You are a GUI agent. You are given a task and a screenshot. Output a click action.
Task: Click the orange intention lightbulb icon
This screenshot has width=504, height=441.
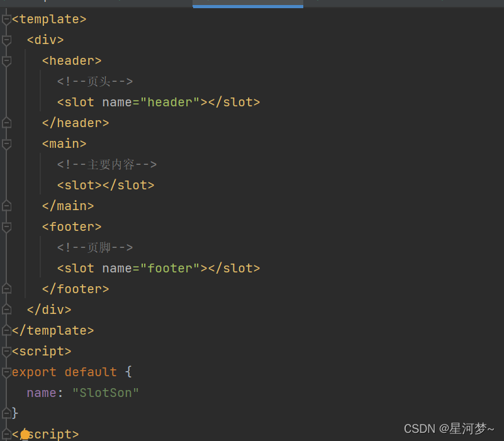point(25,434)
